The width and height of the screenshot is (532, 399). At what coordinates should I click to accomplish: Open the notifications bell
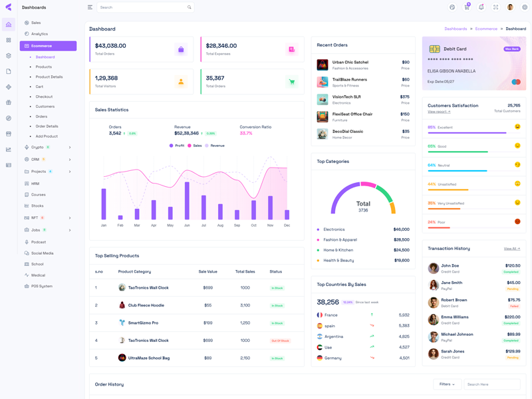[x=481, y=7]
